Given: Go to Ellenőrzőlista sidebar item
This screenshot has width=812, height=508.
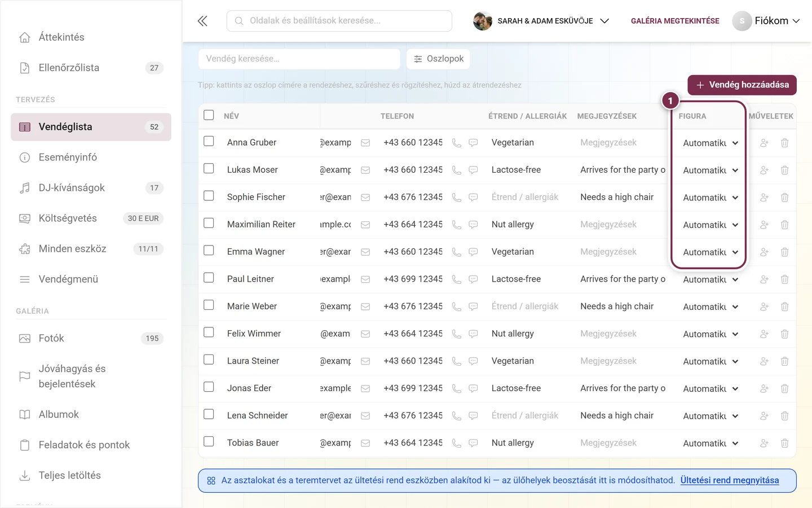Looking at the screenshot, I should (x=91, y=68).
